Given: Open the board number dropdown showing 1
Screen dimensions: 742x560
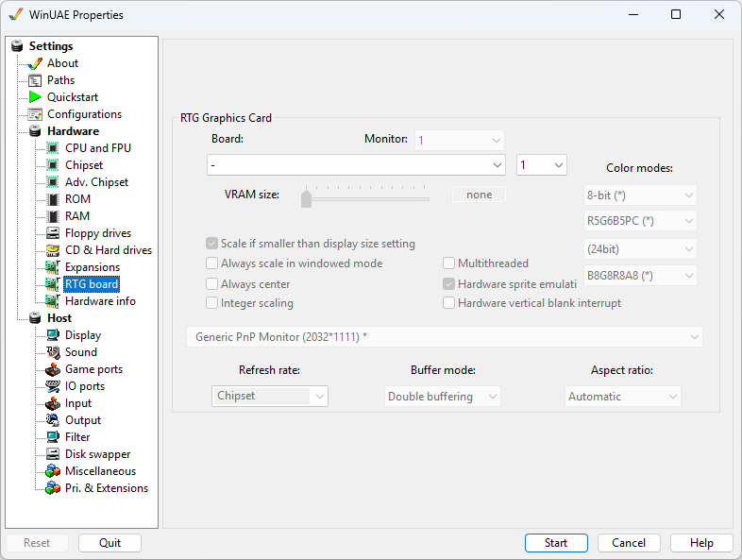Looking at the screenshot, I should (x=541, y=165).
